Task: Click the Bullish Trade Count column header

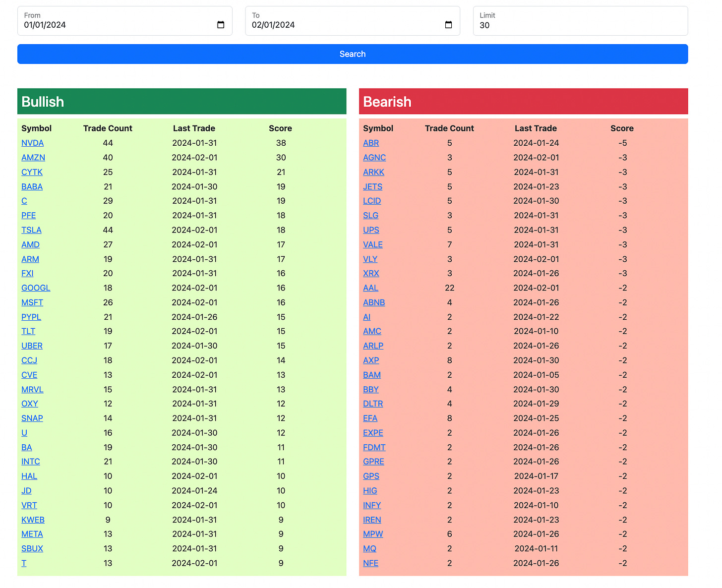Action: tap(108, 128)
